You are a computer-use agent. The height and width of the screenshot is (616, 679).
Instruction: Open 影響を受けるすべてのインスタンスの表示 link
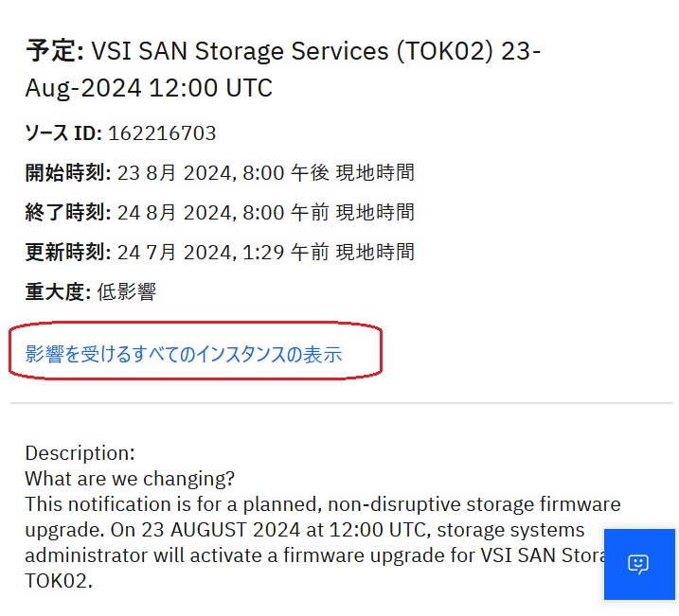pyautogui.click(x=184, y=354)
